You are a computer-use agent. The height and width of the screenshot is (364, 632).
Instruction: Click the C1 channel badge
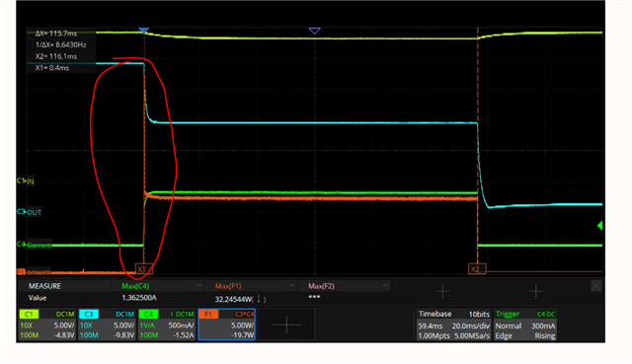click(x=29, y=314)
